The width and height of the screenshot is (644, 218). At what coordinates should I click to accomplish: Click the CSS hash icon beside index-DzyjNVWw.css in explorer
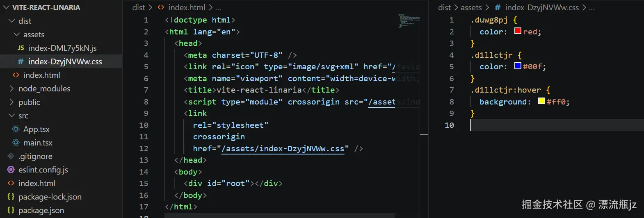tap(21, 61)
